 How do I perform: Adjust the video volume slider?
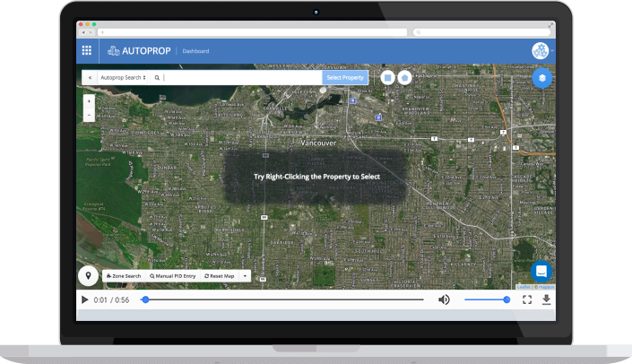pyautogui.click(x=486, y=299)
